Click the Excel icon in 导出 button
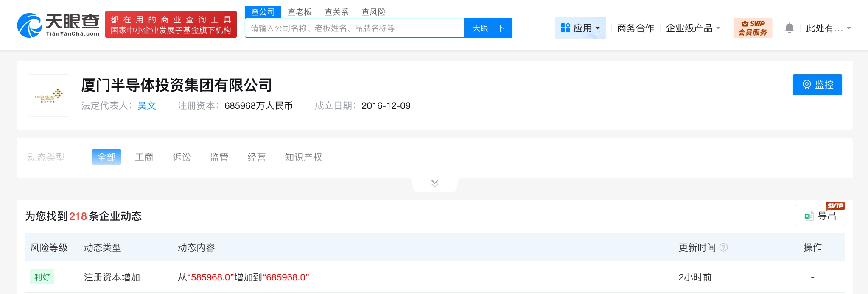This screenshot has width=868, height=294. 809,216
